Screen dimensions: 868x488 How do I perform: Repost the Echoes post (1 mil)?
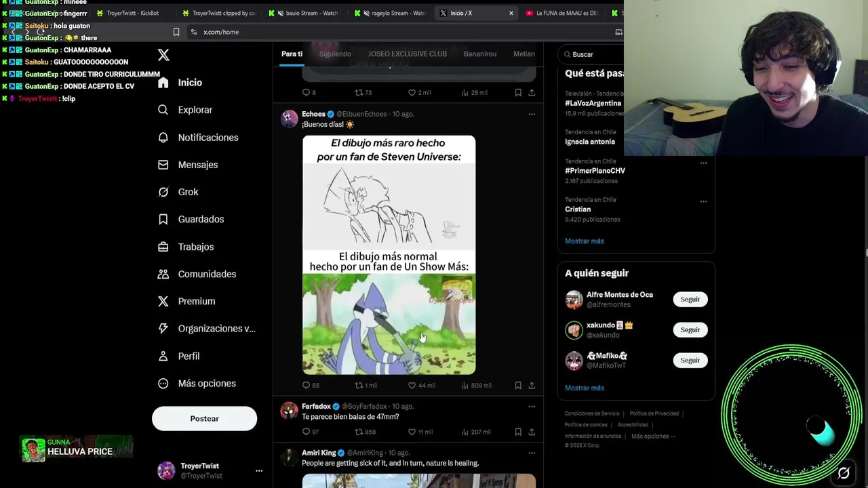click(x=366, y=385)
